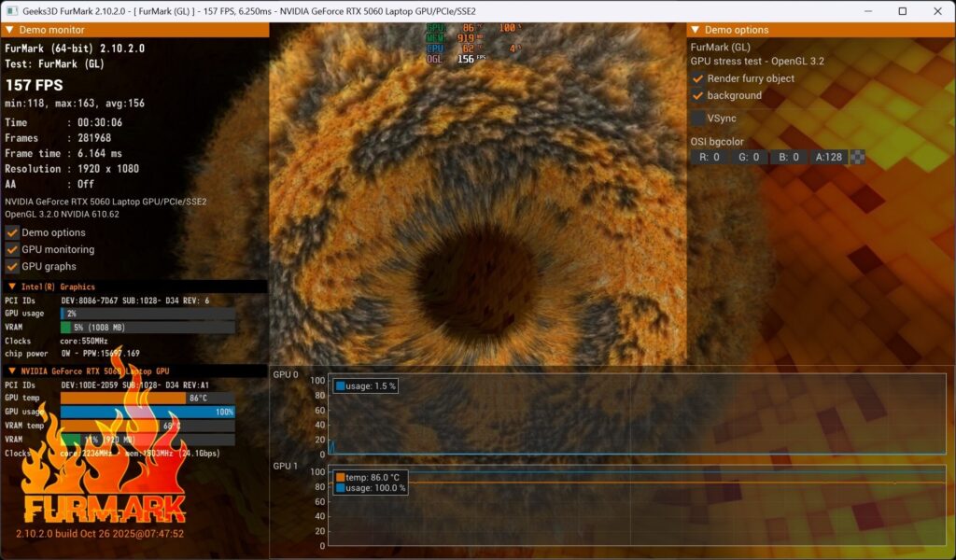This screenshot has width=956, height=560.
Task: Click the NVIDIA GPU temp bar 86°C
Action: click(x=148, y=399)
